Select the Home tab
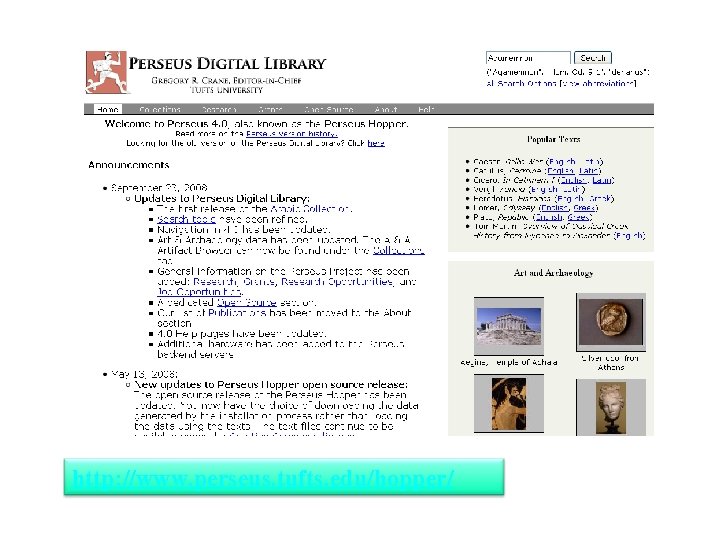Screen dimensions: 720x540 (108, 109)
